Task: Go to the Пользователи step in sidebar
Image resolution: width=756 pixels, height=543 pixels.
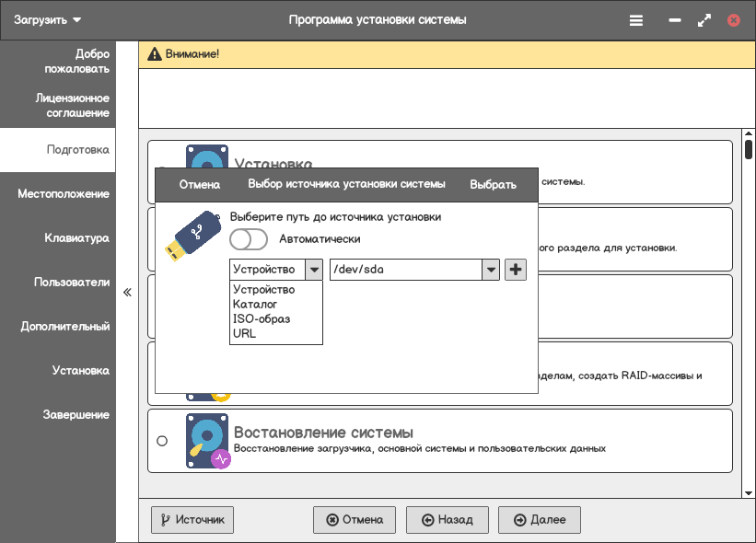Action: click(x=72, y=283)
